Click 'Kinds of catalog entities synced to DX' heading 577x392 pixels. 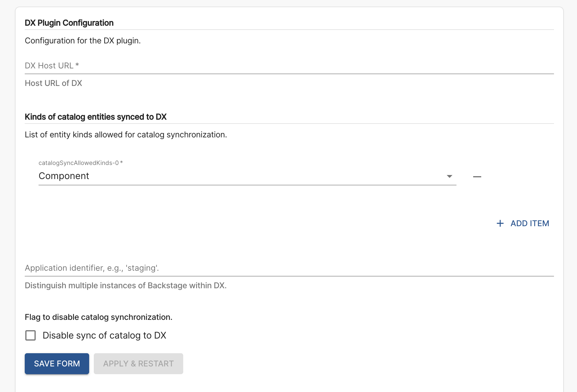[95, 117]
